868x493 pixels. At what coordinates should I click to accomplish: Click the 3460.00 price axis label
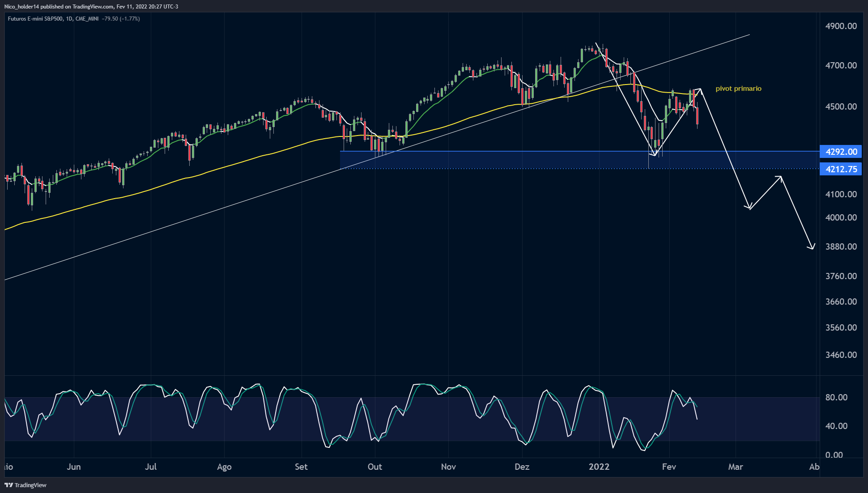point(841,355)
